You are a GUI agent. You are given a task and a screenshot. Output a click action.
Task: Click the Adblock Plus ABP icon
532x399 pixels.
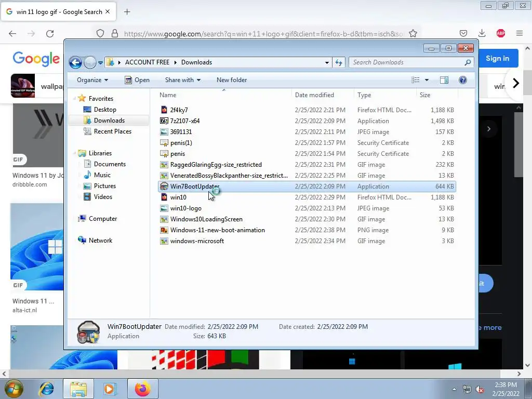(501, 33)
